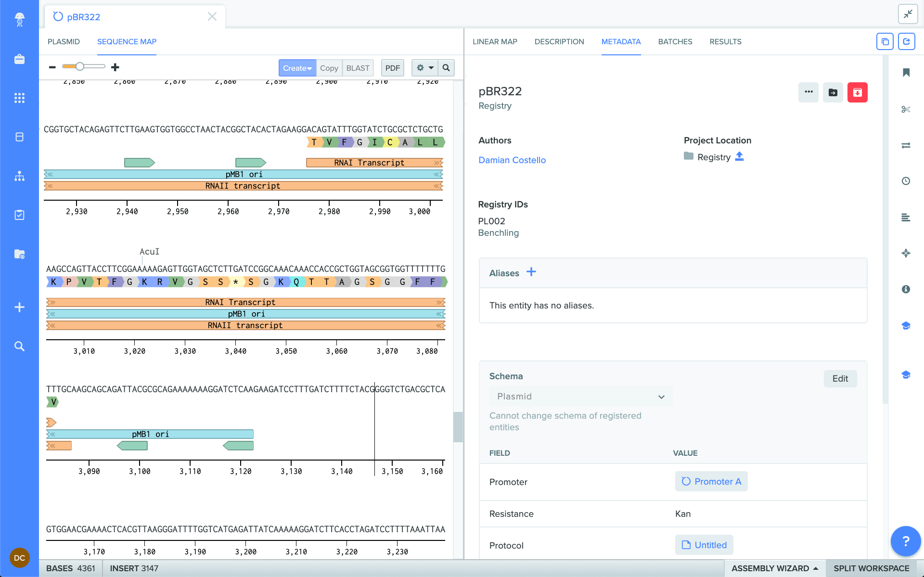Open the Projects briefcase sidebar icon
Screen dimensions: 924x577
coord(19,59)
